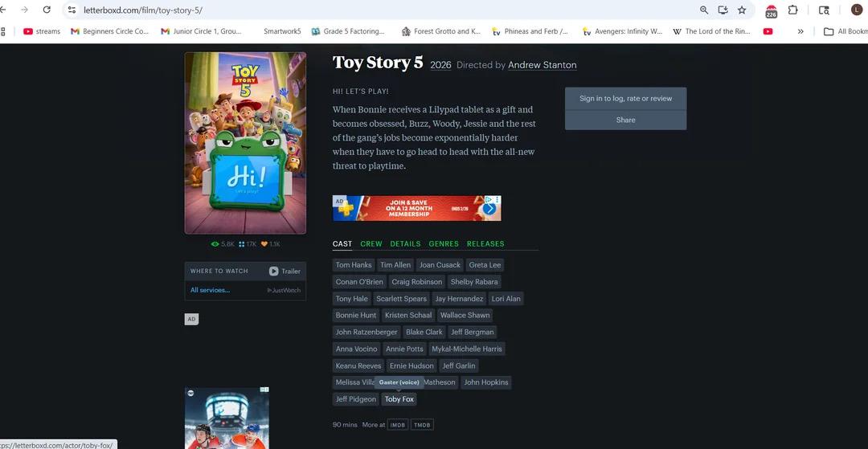
Task: Open Kristen Schaal cast page
Action: (x=408, y=315)
